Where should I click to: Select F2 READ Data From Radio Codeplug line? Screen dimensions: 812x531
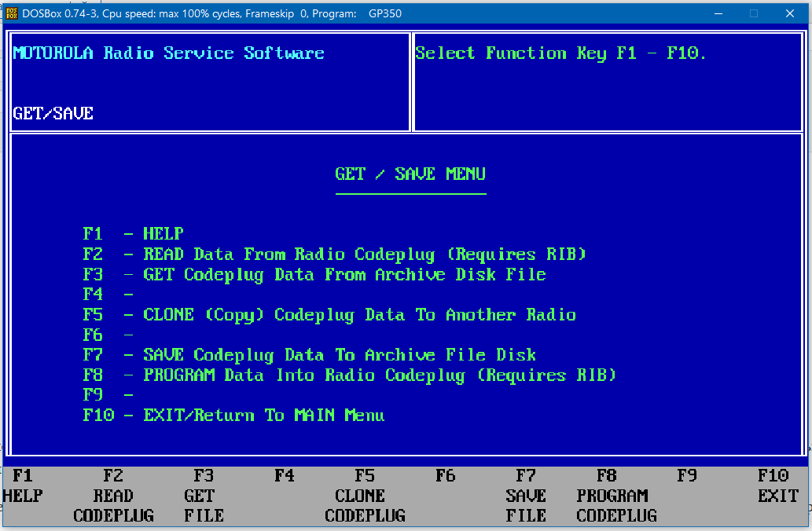pos(335,255)
